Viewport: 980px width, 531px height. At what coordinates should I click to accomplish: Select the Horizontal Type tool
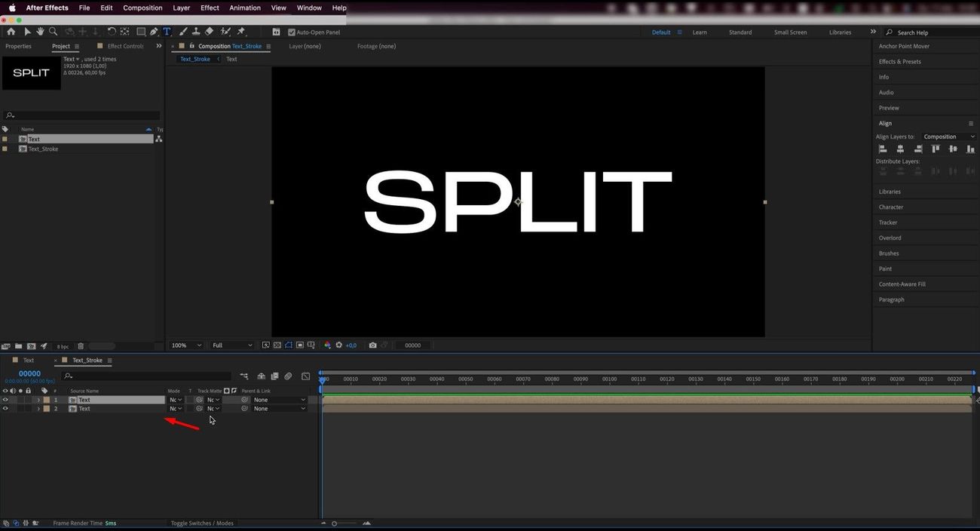[x=167, y=32]
